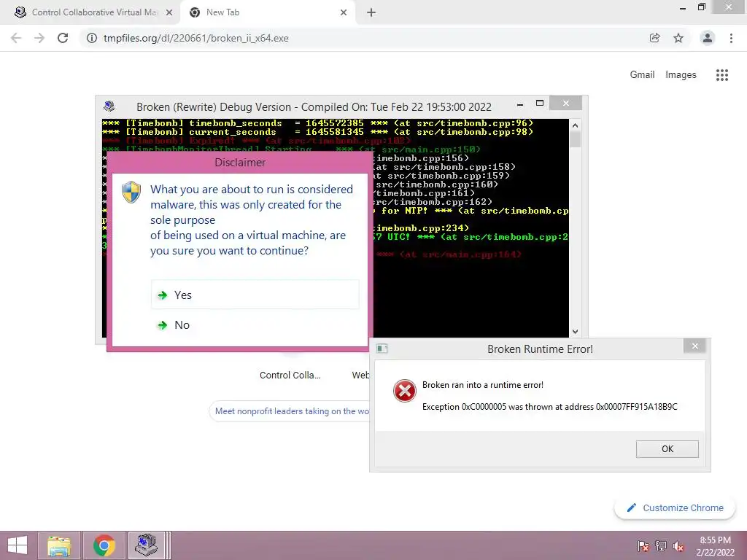Click the 'Exception 0xC0000005 was thrown' text
This screenshot has width=747, height=560.
(550, 407)
